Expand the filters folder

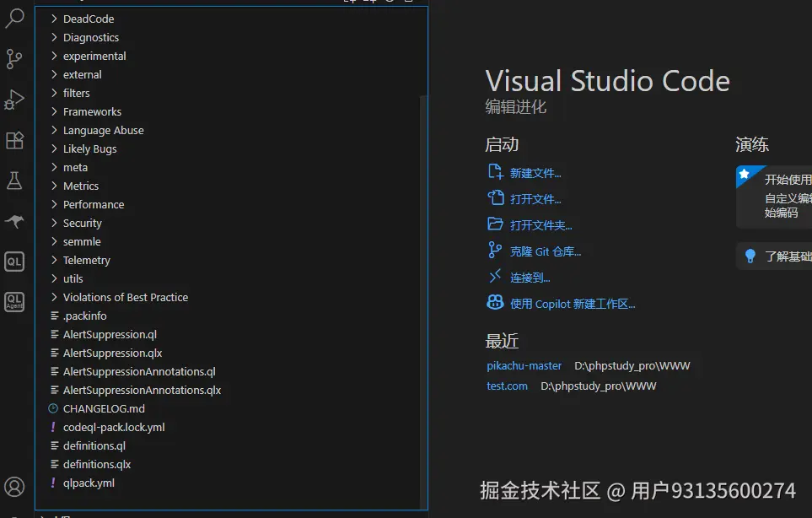pos(54,94)
